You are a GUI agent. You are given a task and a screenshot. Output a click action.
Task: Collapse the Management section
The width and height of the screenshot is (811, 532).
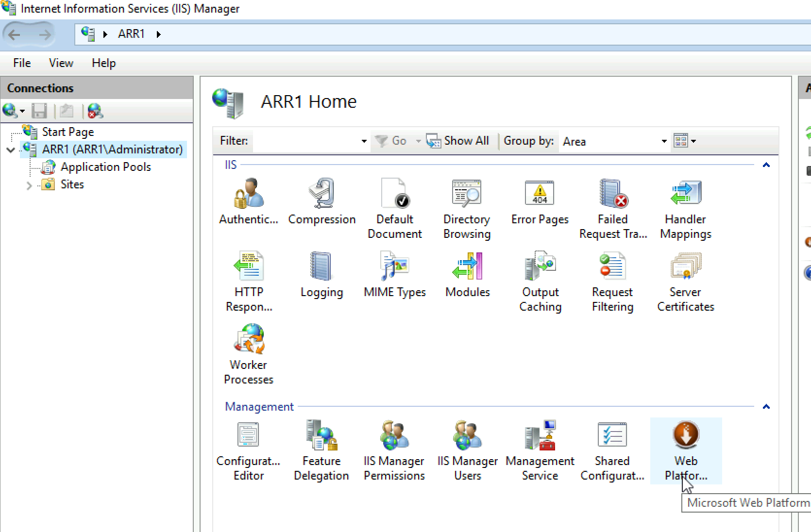(766, 407)
